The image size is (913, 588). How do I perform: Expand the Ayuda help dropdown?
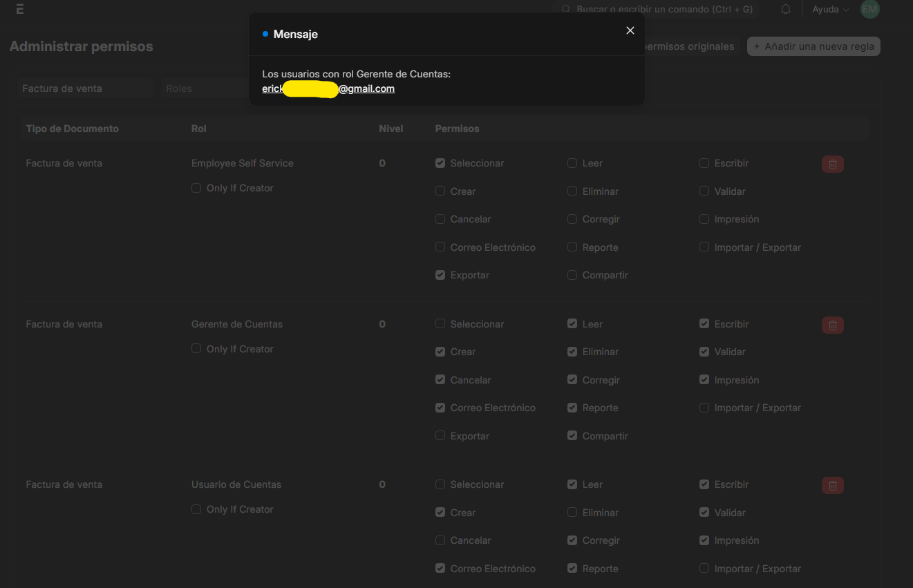coord(830,10)
